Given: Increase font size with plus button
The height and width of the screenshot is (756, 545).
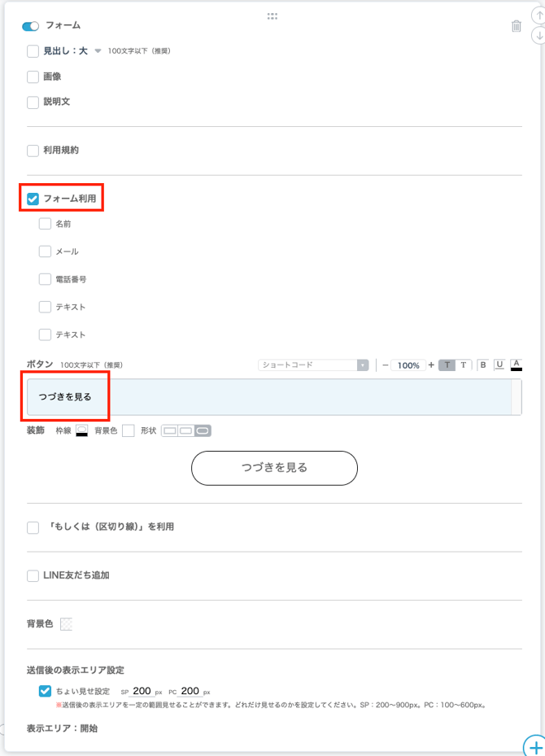Looking at the screenshot, I should coord(431,365).
